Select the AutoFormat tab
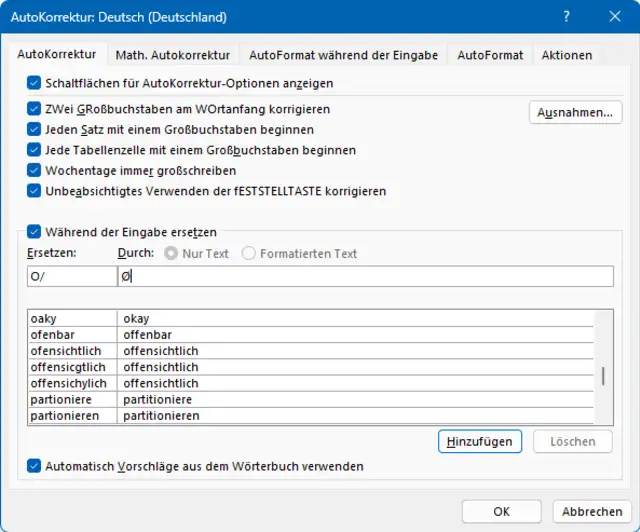Viewport: 640px width, 532px height. tap(490, 55)
